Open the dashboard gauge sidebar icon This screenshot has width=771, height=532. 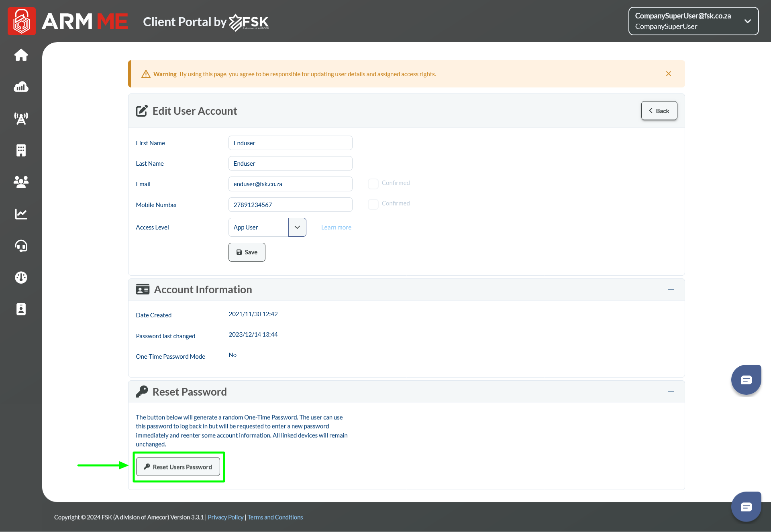click(x=21, y=277)
